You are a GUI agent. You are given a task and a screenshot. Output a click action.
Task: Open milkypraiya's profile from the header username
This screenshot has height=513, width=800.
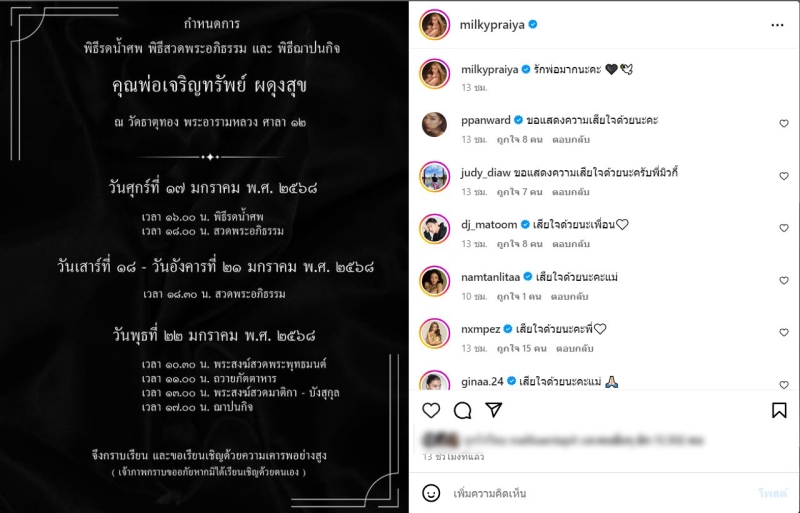(492, 25)
